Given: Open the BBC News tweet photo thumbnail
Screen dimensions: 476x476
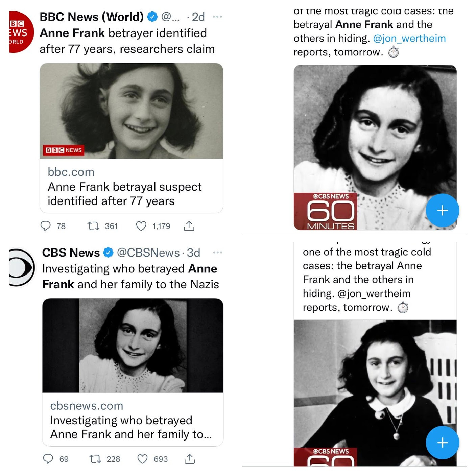Looking at the screenshot, I should [x=132, y=111].
